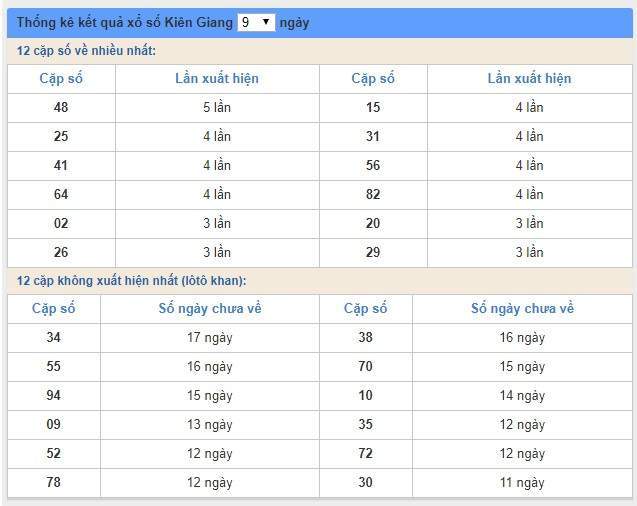Select pair number 72
Screen dimensions: 637x506
point(366,454)
